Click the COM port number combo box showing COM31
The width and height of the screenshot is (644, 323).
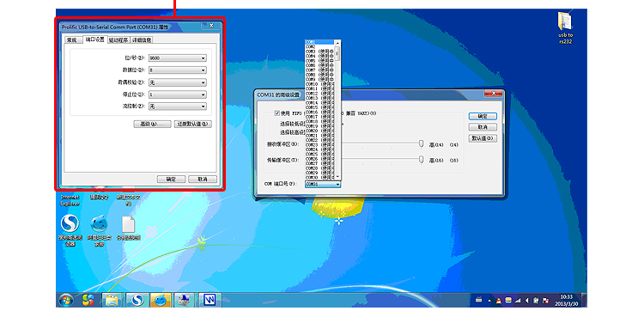[x=323, y=184]
